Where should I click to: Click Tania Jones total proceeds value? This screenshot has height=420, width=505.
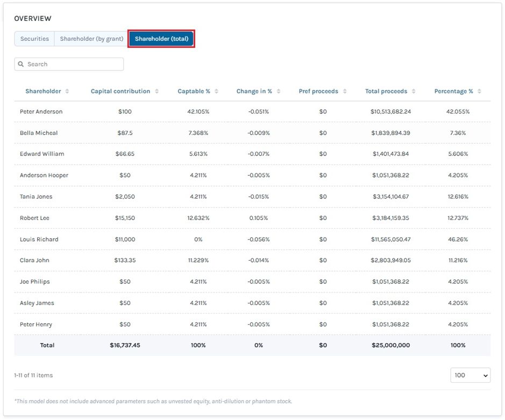point(390,197)
